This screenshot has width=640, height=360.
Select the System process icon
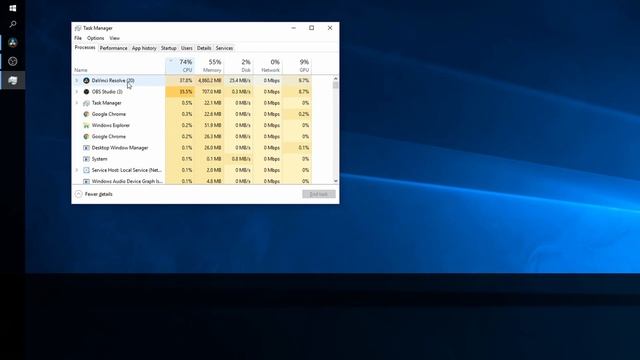(86, 159)
